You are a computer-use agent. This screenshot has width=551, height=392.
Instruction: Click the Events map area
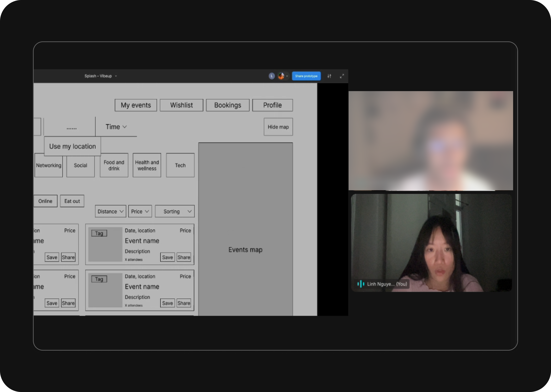(x=246, y=229)
